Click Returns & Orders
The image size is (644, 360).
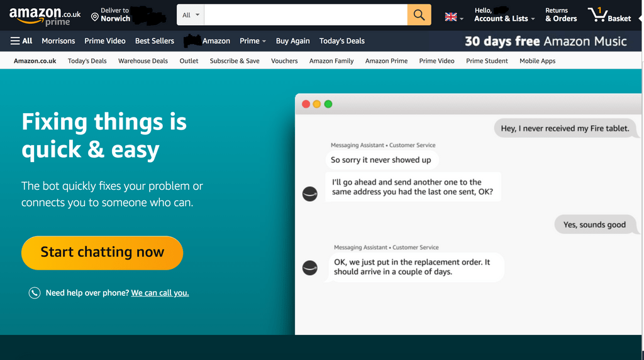(561, 15)
